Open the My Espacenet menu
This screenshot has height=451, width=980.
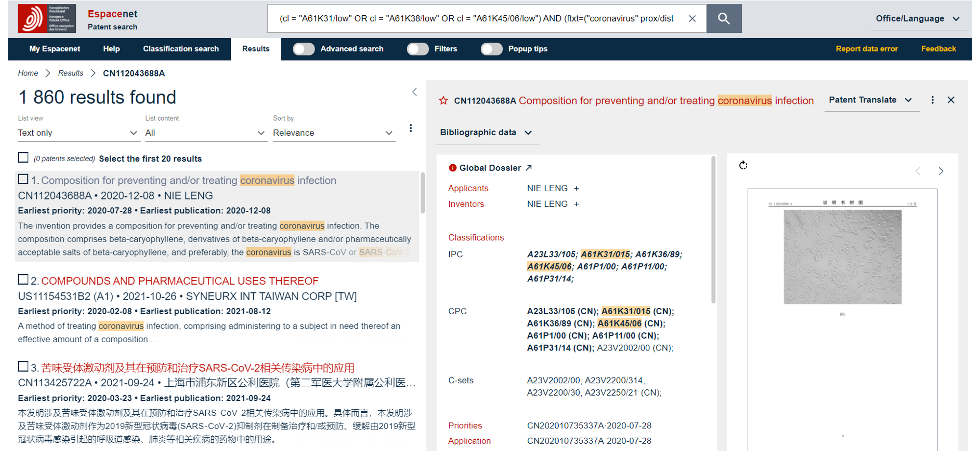pos(54,49)
